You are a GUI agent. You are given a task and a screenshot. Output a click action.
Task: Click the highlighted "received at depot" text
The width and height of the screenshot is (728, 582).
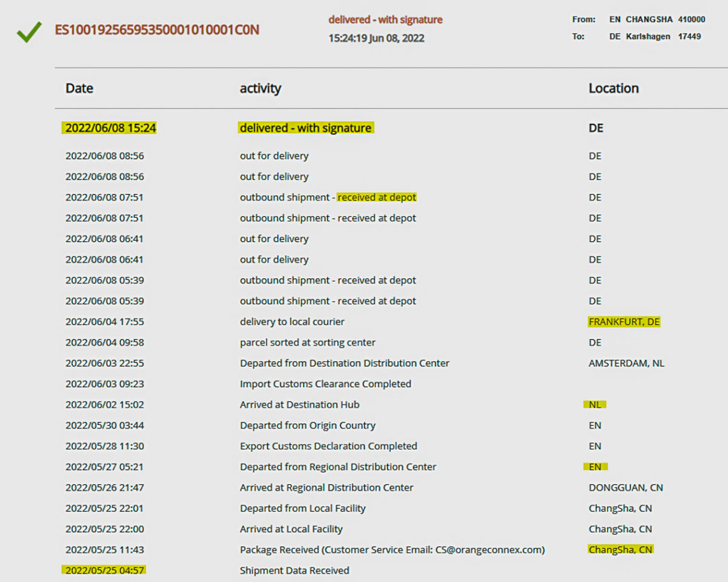(377, 198)
